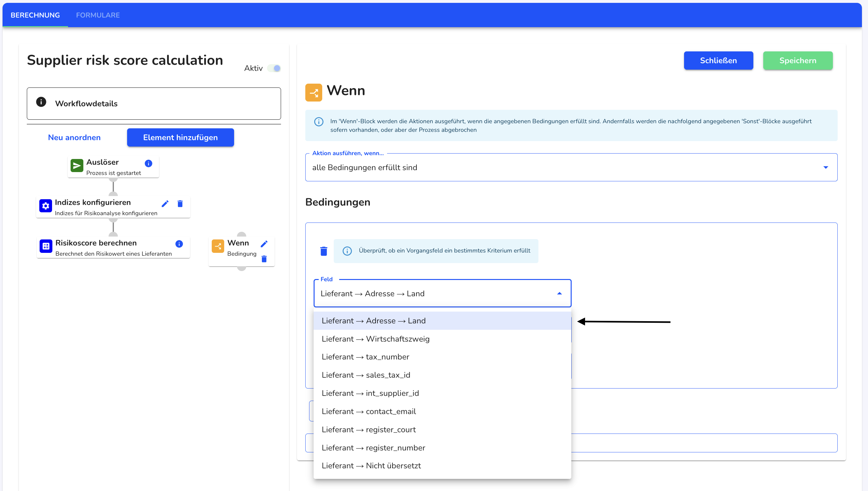The width and height of the screenshot is (868, 491).
Task: Click the 'Supplier risk score calculation' title
Action: tap(125, 60)
